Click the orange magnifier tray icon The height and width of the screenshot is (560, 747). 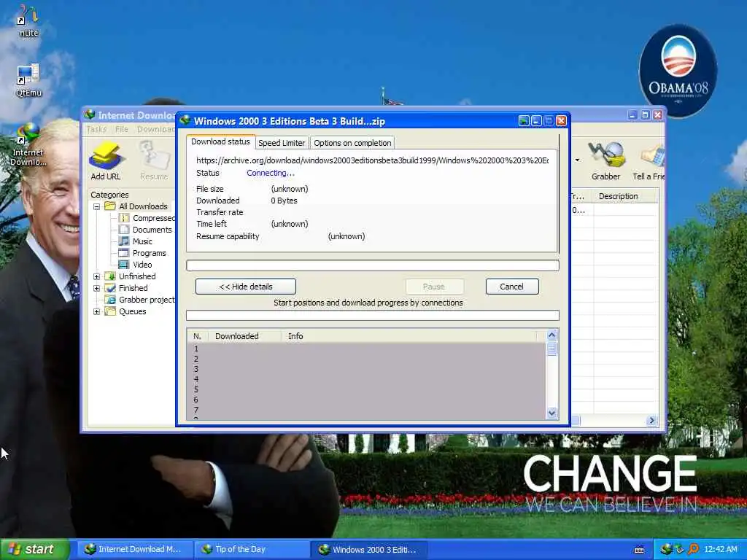point(694,549)
